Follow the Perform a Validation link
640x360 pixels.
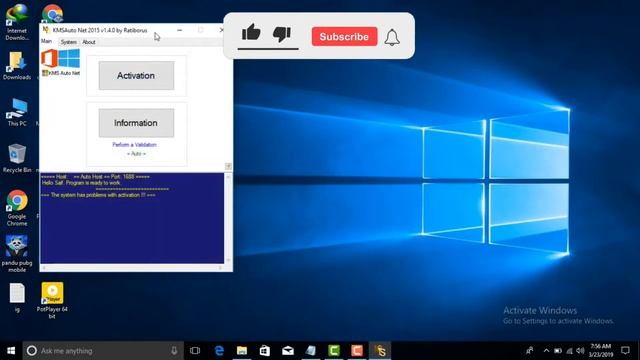[134, 144]
